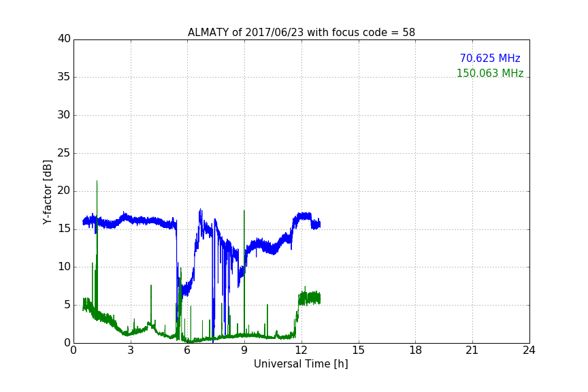Click the y-axis tick label '20'

click(64, 191)
